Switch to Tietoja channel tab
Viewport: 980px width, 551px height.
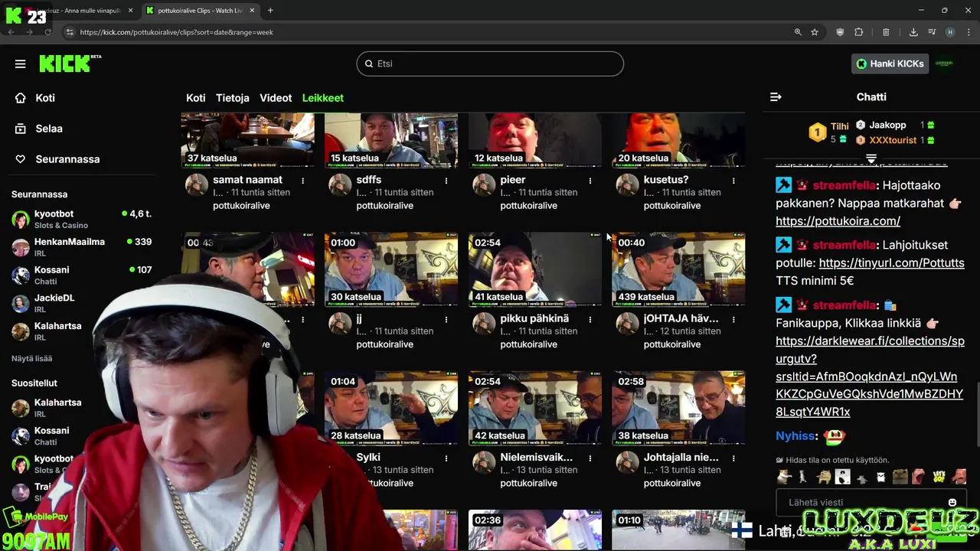233,98
